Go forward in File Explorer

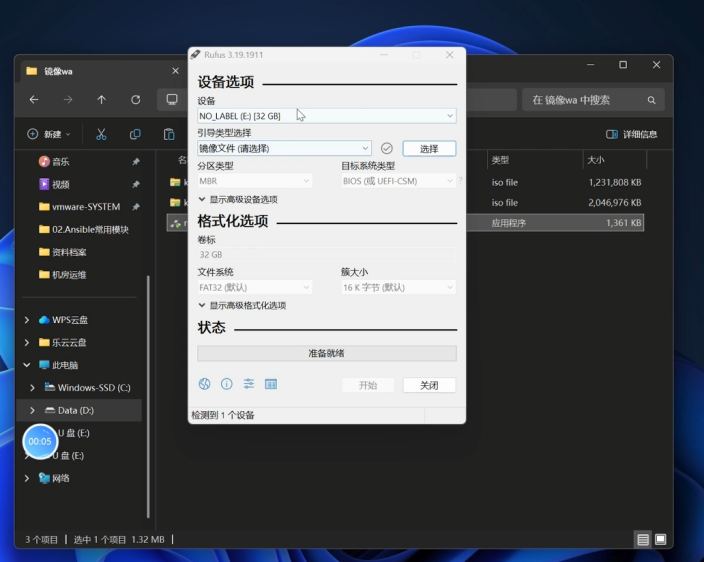[68, 100]
